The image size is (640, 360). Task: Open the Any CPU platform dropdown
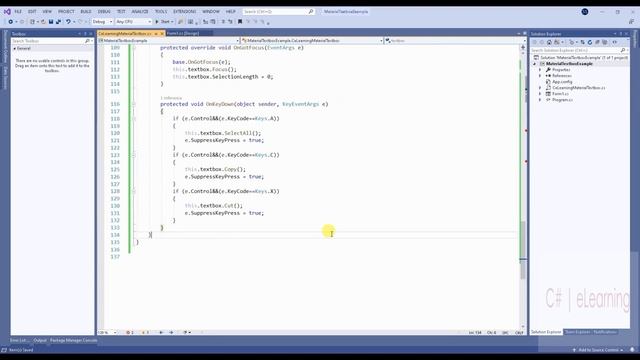[x=133, y=22]
